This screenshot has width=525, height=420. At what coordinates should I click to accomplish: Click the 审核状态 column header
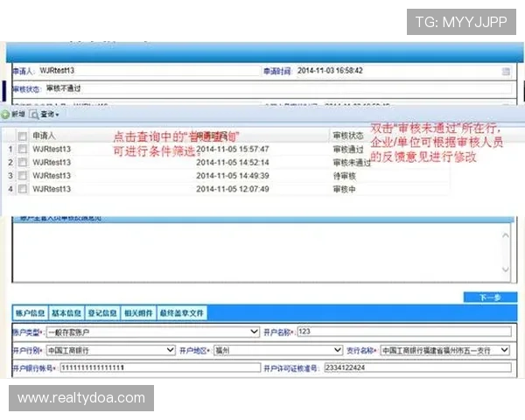[x=348, y=136]
